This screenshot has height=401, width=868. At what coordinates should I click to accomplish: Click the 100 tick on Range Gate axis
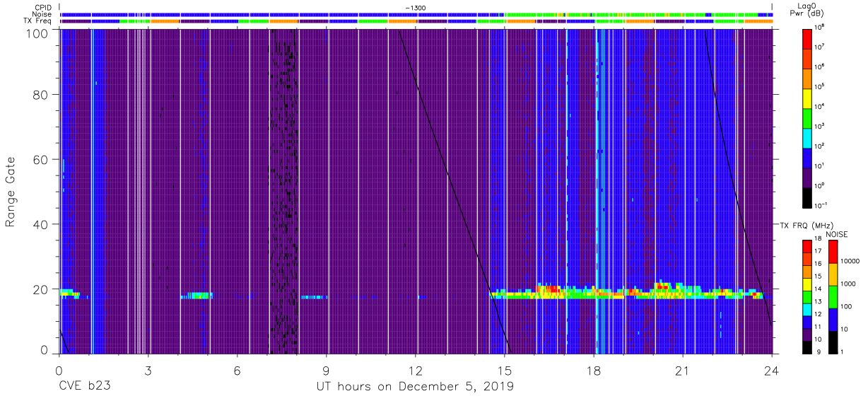coord(39,33)
